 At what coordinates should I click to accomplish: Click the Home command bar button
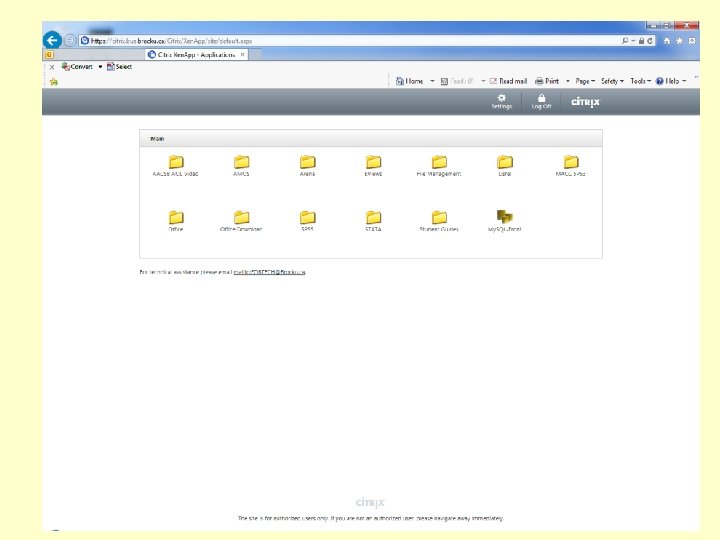tap(410, 81)
